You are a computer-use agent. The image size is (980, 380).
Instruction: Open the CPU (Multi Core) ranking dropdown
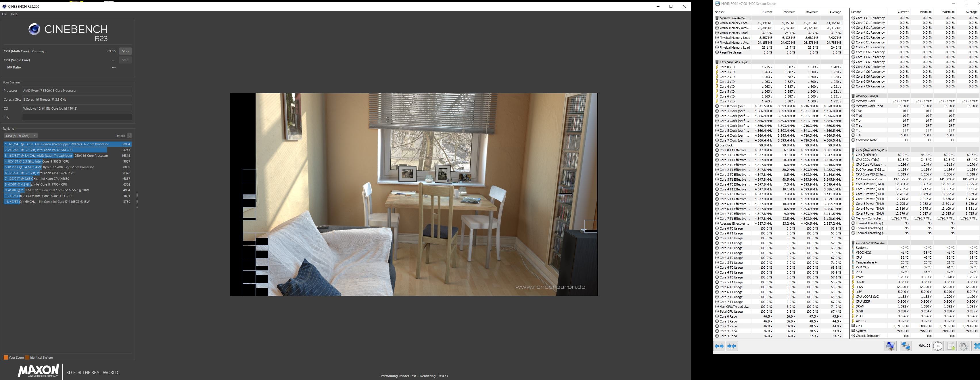click(20, 135)
